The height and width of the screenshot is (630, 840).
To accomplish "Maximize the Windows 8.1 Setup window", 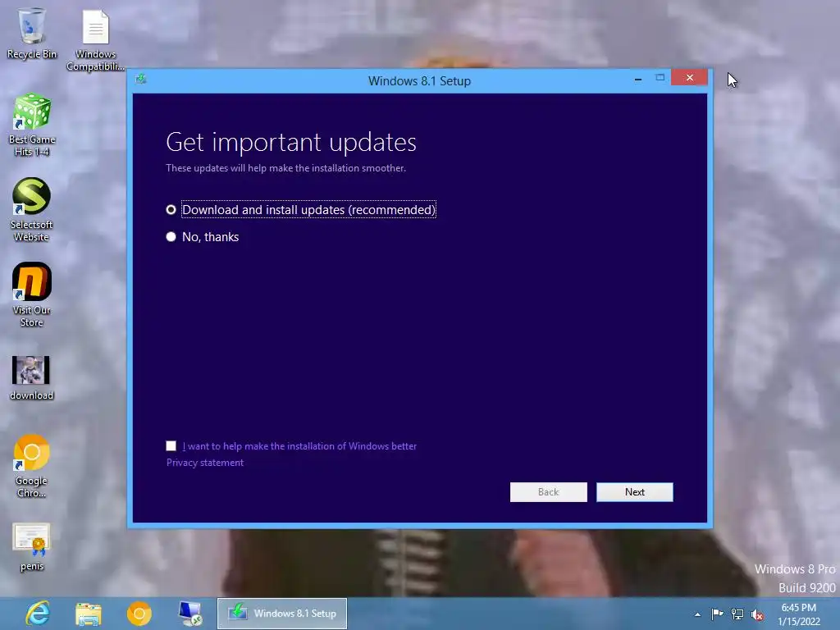I will (660, 78).
